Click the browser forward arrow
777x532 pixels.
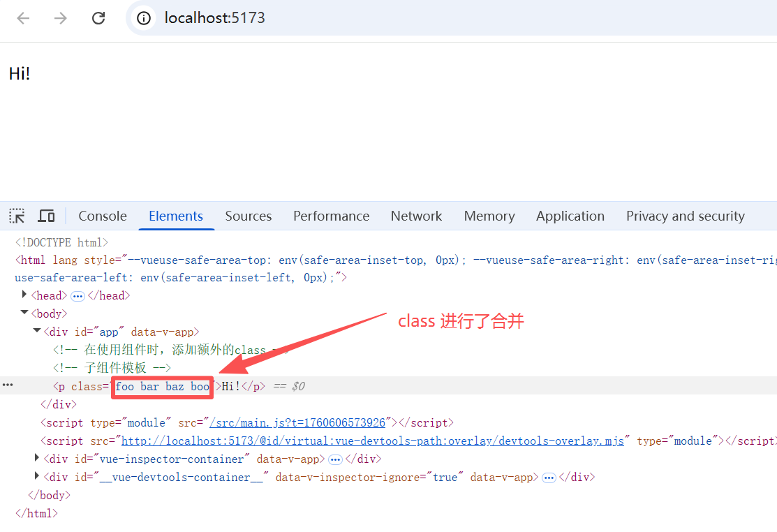click(x=61, y=18)
